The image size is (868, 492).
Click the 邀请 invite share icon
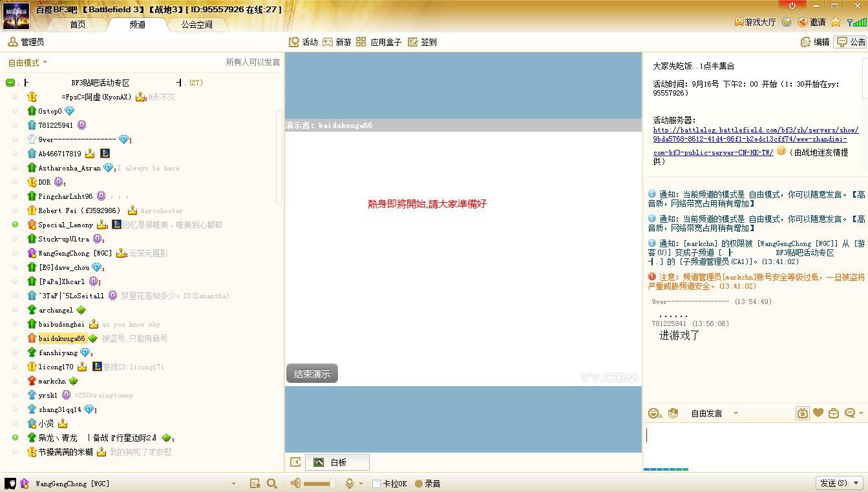[812, 22]
